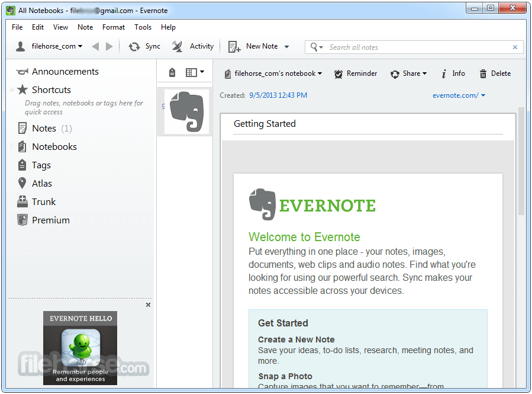Click the search magnifier icon
The width and height of the screenshot is (532, 394).
pos(314,47)
